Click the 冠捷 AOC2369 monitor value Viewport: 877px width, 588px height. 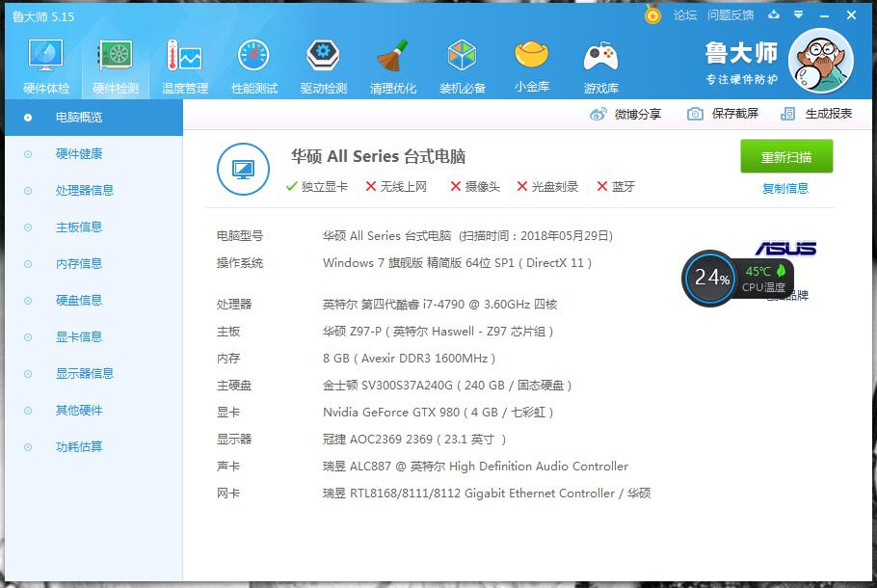pos(414,440)
